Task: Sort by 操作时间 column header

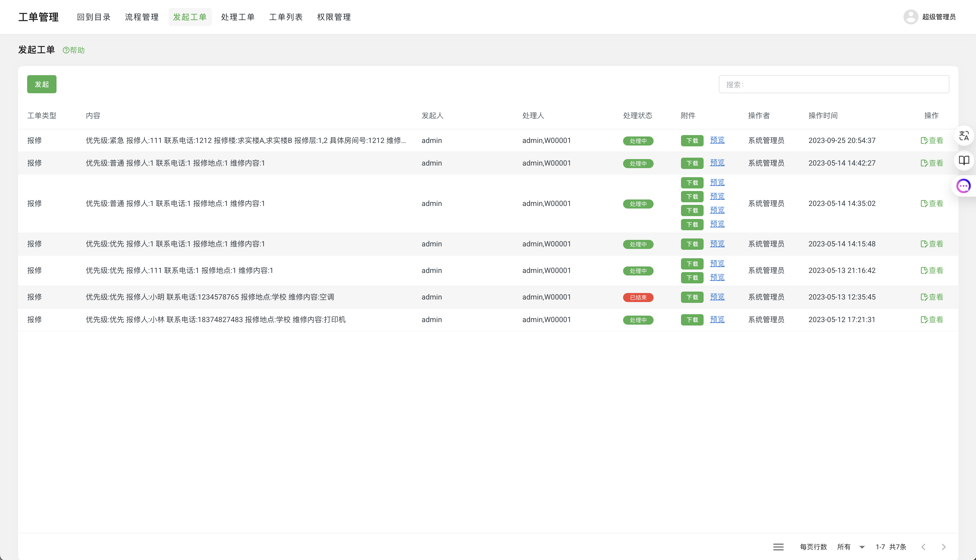Action: coord(823,116)
